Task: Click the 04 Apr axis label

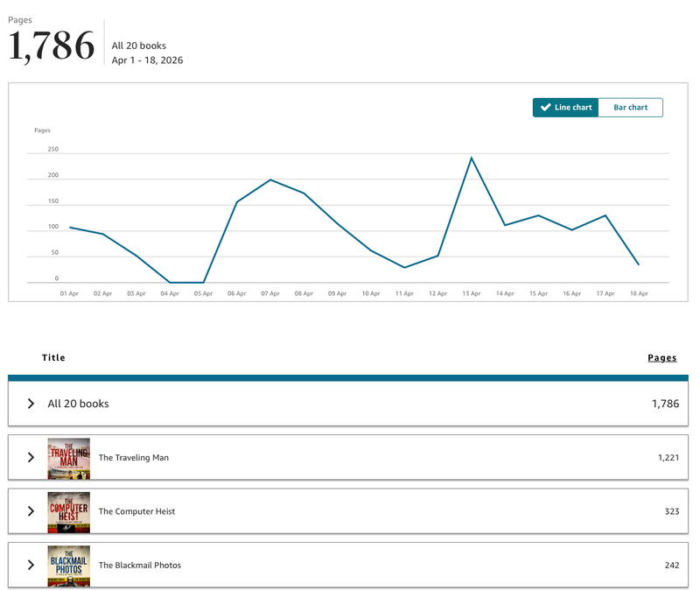Action: pos(170,293)
